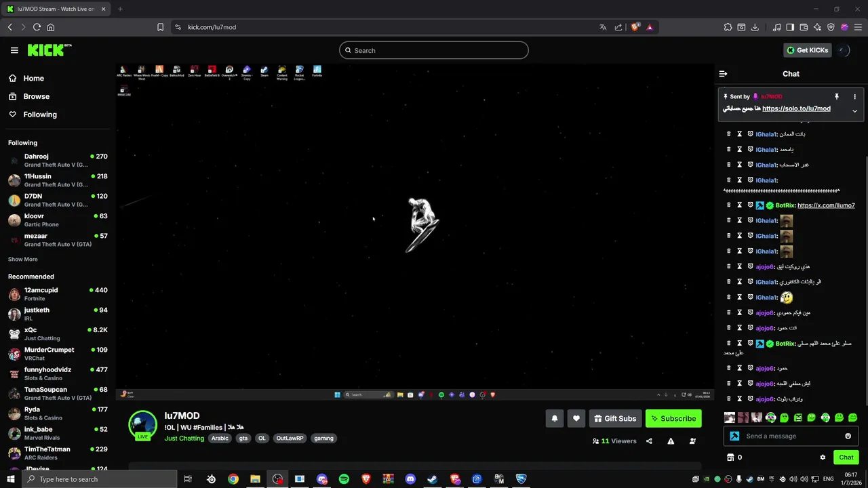Open the emoji picker in chat input

pyautogui.click(x=848, y=436)
